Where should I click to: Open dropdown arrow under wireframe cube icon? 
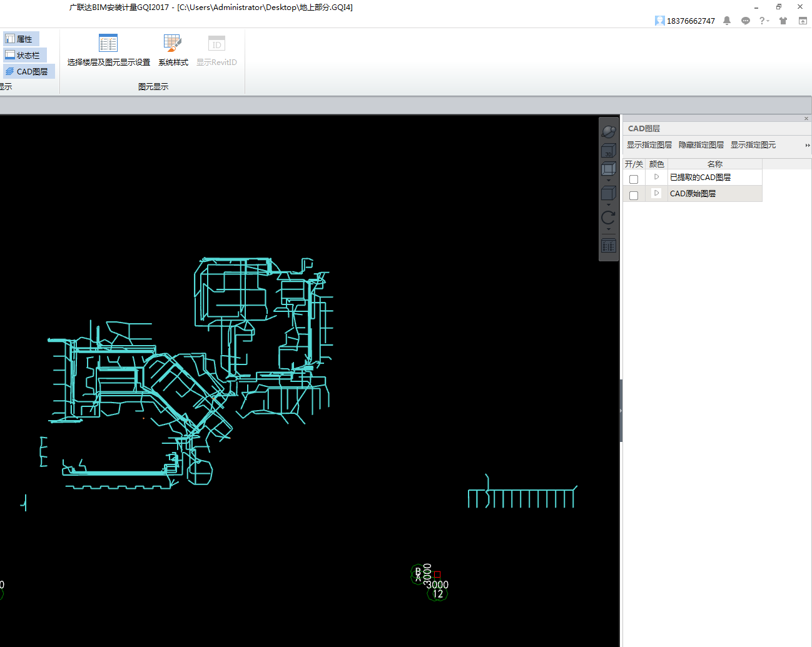point(609,181)
